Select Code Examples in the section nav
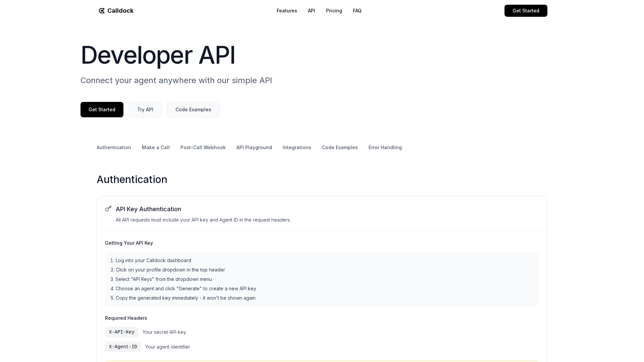 coord(340,147)
